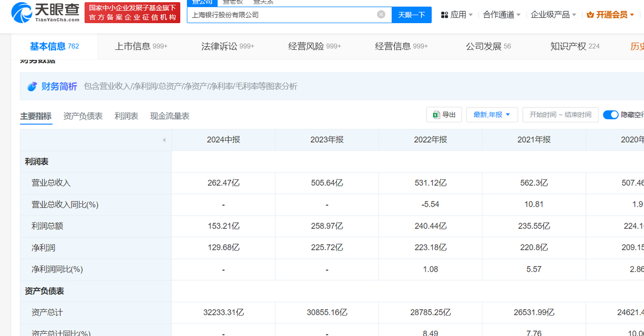Click the 天眼一下 search button
Screen dimensions: 644x336
pos(411,14)
